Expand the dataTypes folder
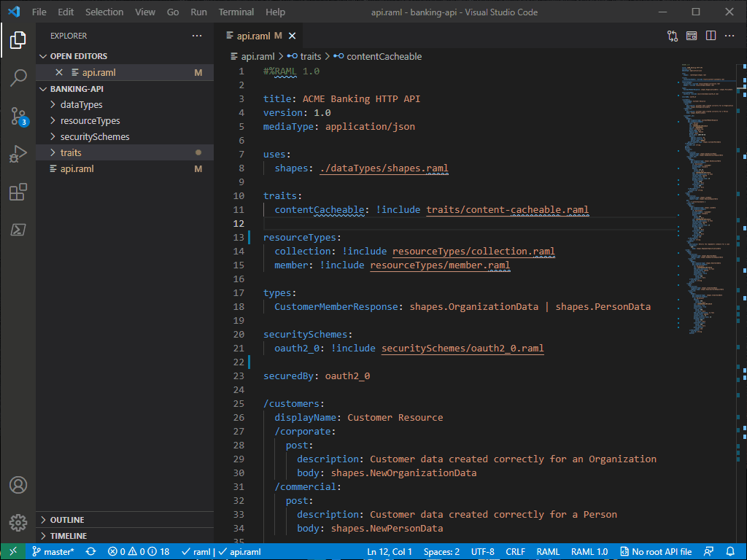The image size is (747, 560). [x=125, y=105]
